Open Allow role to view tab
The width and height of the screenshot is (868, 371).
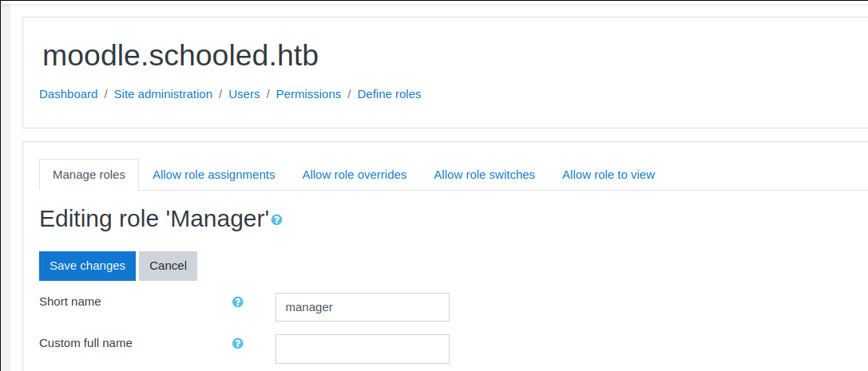tap(608, 175)
